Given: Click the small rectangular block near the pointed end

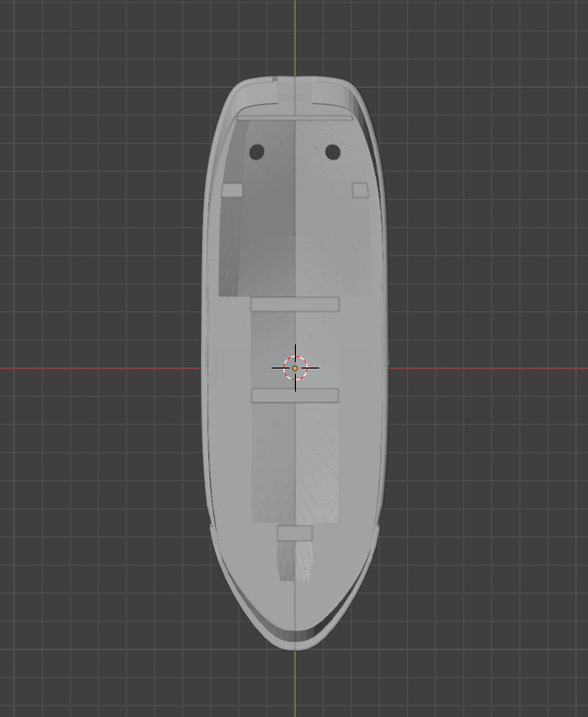Looking at the screenshot, I should [x=295, y=533].
